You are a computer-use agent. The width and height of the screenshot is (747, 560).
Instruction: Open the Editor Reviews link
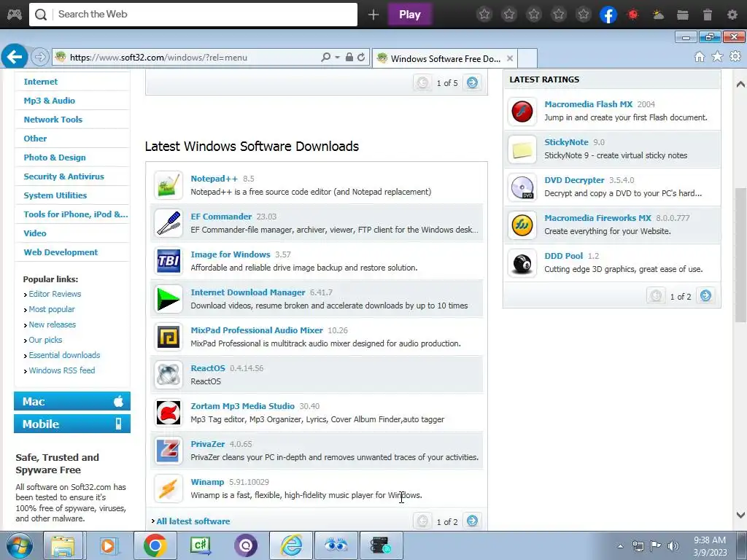tap(55, 294)
